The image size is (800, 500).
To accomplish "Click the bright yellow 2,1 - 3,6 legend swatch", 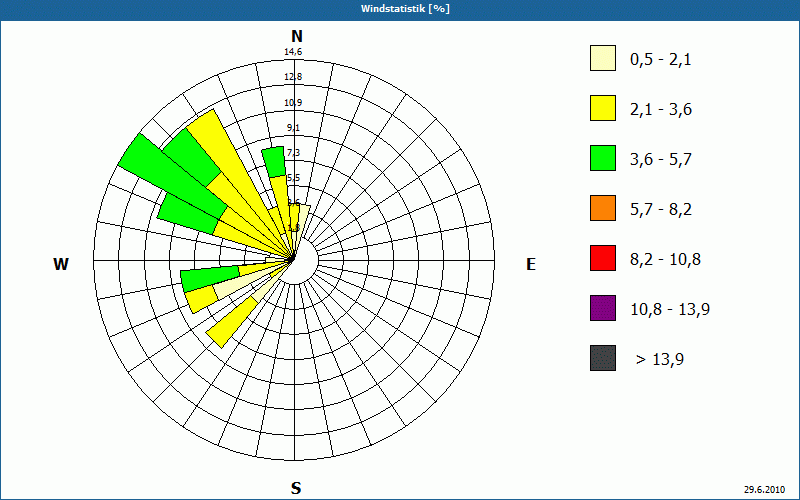I will click(x=603, y=108).
